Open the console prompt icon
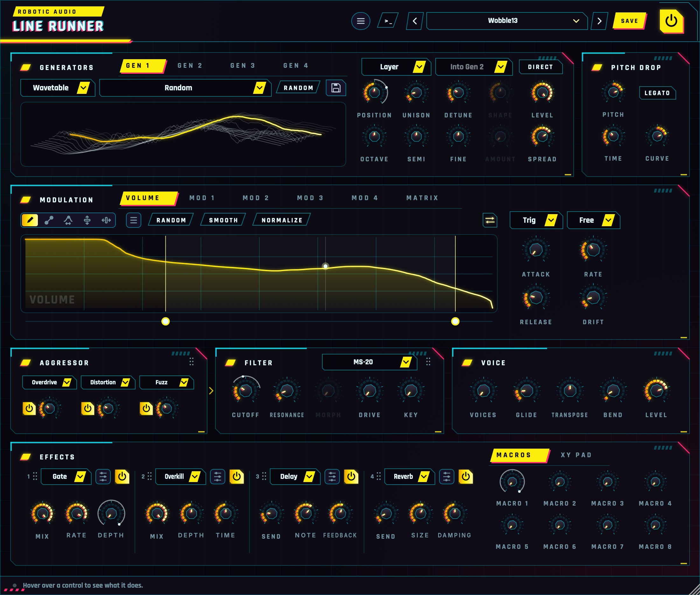The image size is (700, 595). coord(388,21)
